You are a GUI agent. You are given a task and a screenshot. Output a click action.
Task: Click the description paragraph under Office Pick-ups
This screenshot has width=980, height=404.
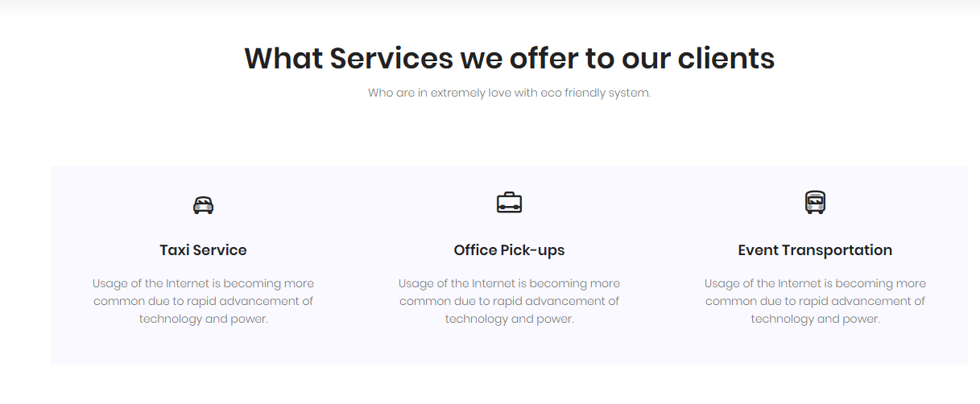(509, 301)
